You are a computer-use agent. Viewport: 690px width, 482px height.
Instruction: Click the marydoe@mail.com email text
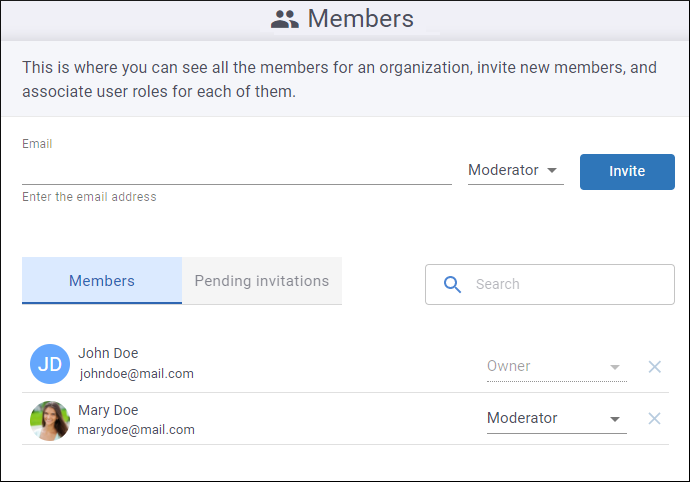tap(136, 430)
